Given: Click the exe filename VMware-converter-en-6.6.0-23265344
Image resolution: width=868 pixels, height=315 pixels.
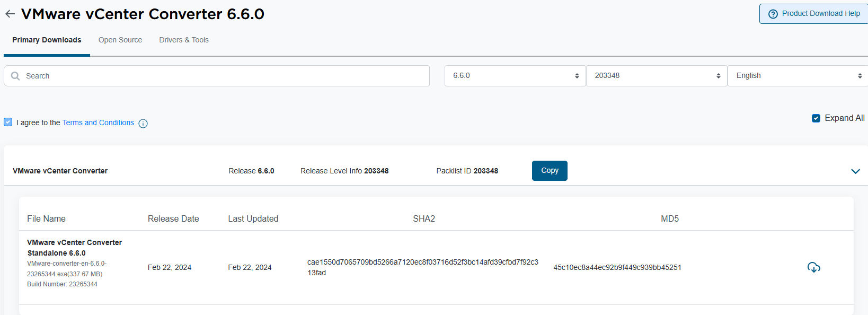Looking at the screenshot, I should [67, 269].
